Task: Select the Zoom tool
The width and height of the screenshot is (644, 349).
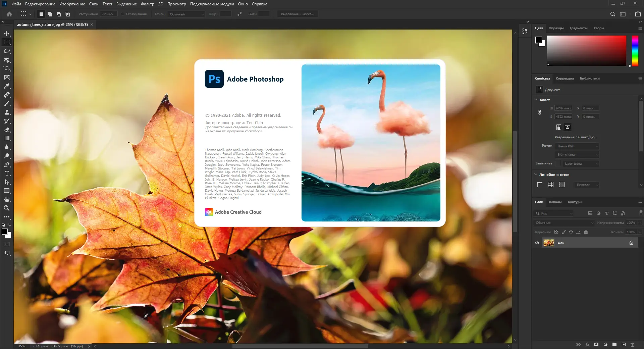Action: click(x=7, y=208)
